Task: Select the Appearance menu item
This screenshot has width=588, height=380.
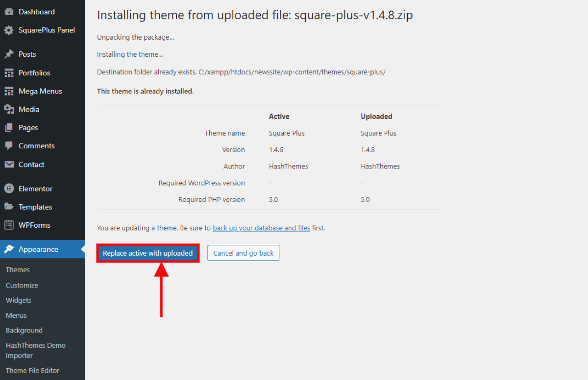Action: 43,249
